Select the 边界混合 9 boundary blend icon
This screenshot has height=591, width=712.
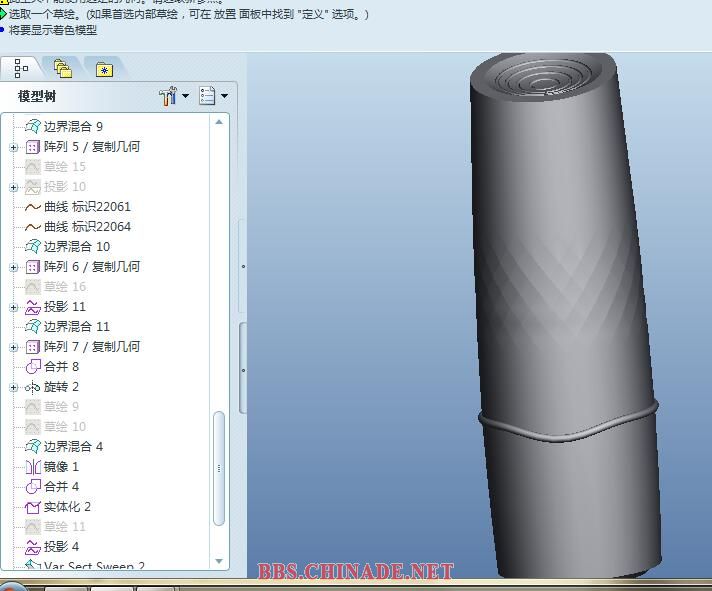point(32,127)
